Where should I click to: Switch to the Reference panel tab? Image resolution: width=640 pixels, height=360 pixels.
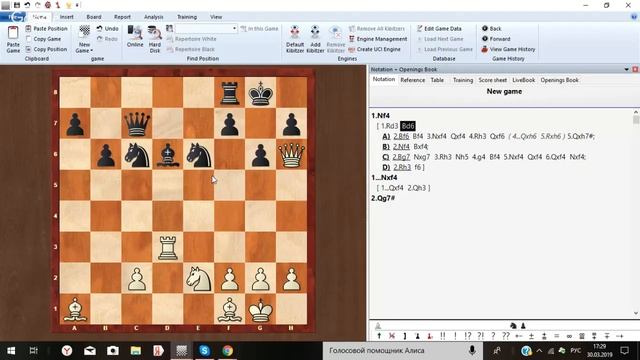click(412, 80)
